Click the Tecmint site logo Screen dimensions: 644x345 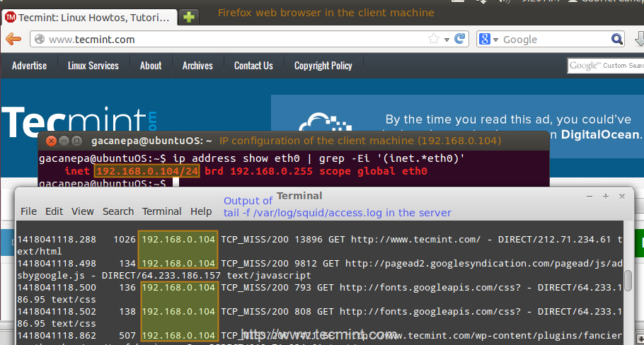pyautogui.click(x=79, y=121)
